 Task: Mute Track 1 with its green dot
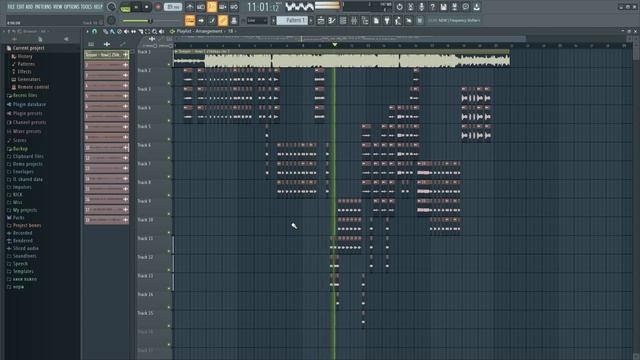[x=169, y=64]
